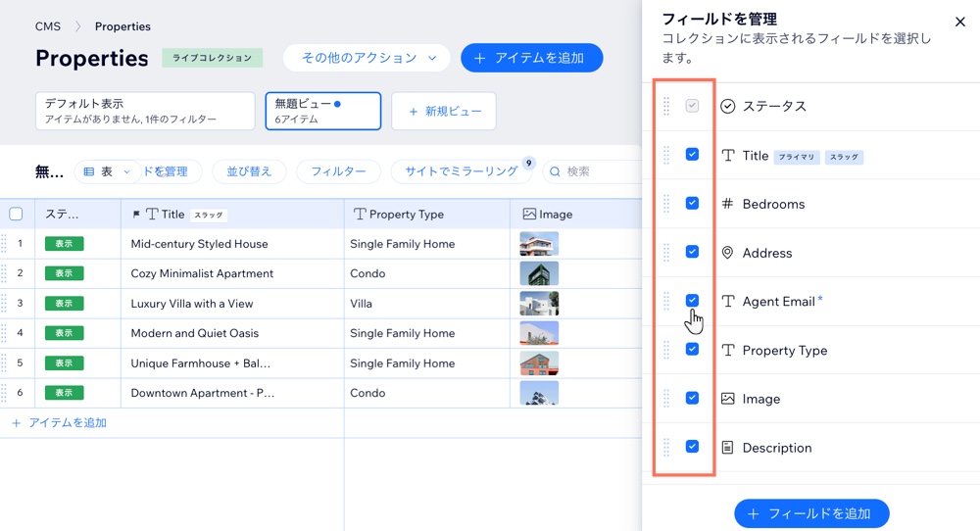The image size is (980, 531).
Task: Grab the drag handle beside Agent Email field
Action: [x=666, y=301]
